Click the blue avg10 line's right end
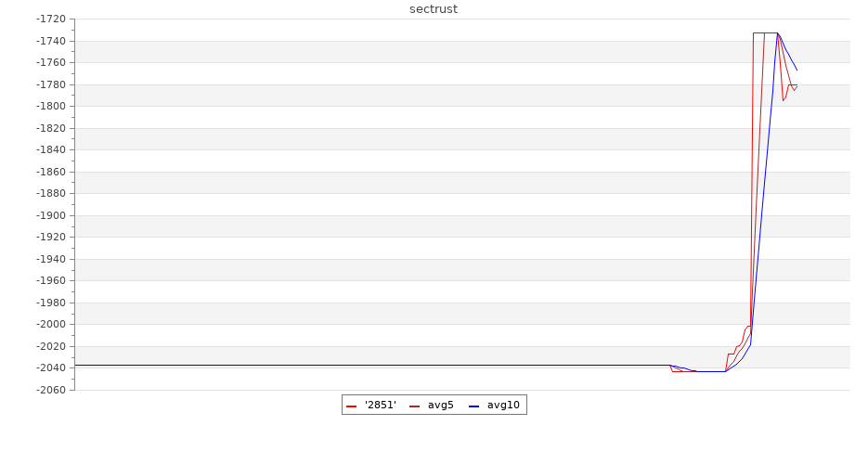The height and width of the screenshot is (464, 868). [797, 70]
